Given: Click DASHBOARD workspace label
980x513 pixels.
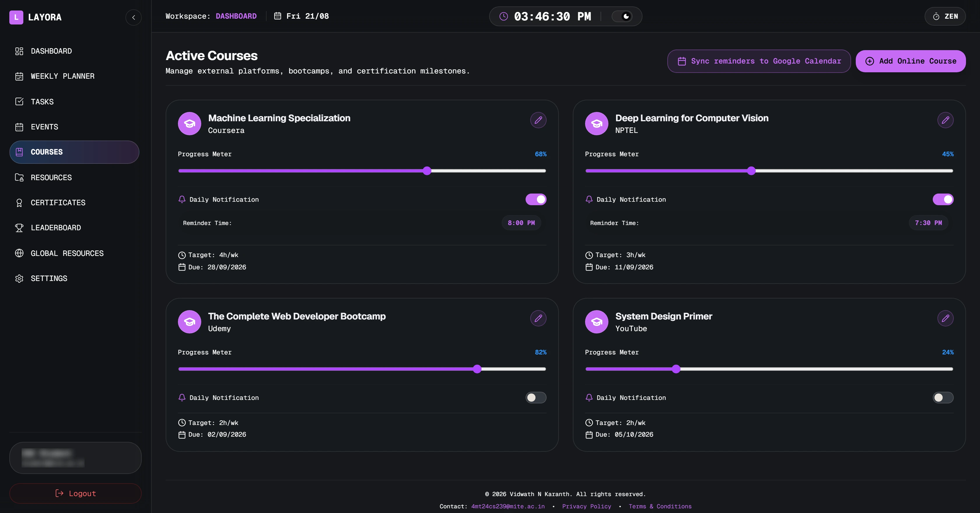Looking at the screenshot, I should [x=236, y=16].
